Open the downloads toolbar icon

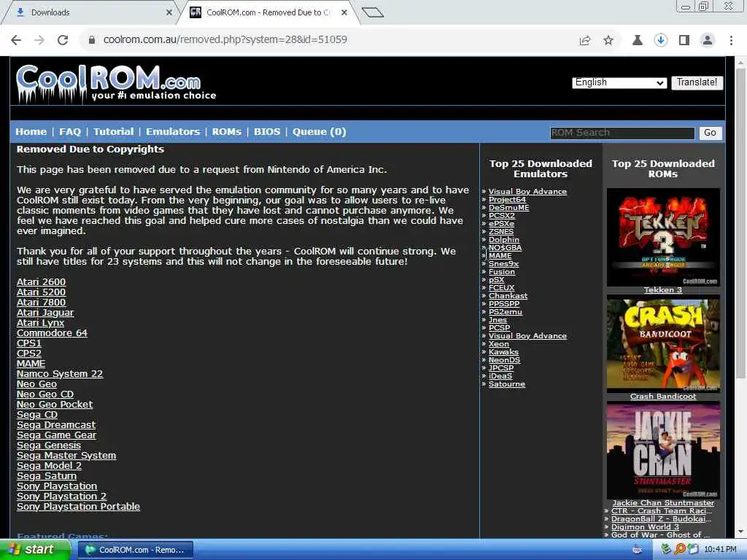(x=660, y=41)
